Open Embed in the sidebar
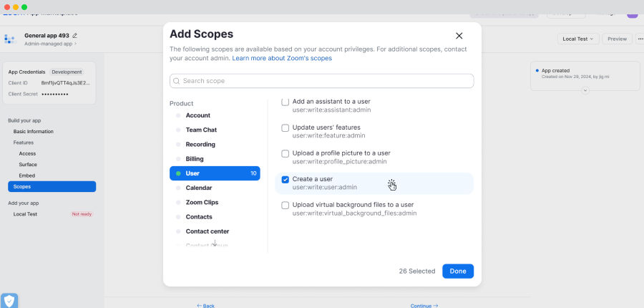The height and width of the screenshot is (308, 644). click(x=26, y=175)
